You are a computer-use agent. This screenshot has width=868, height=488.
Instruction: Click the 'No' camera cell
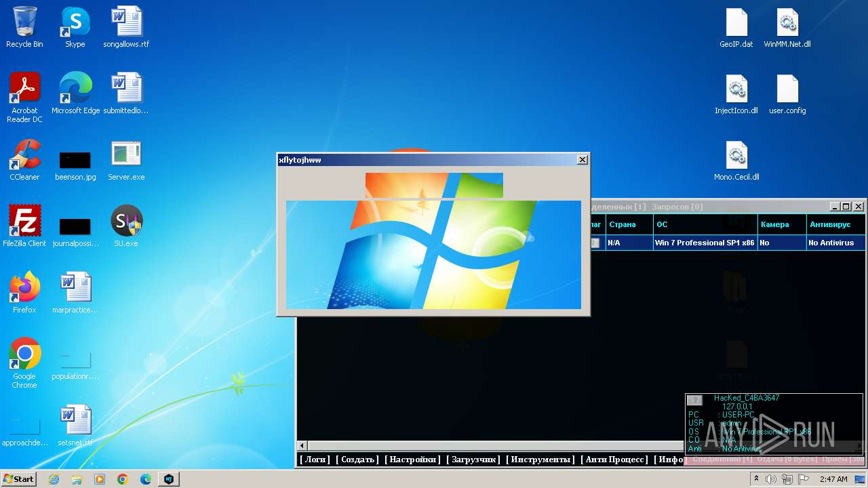(x=782, y=243)
